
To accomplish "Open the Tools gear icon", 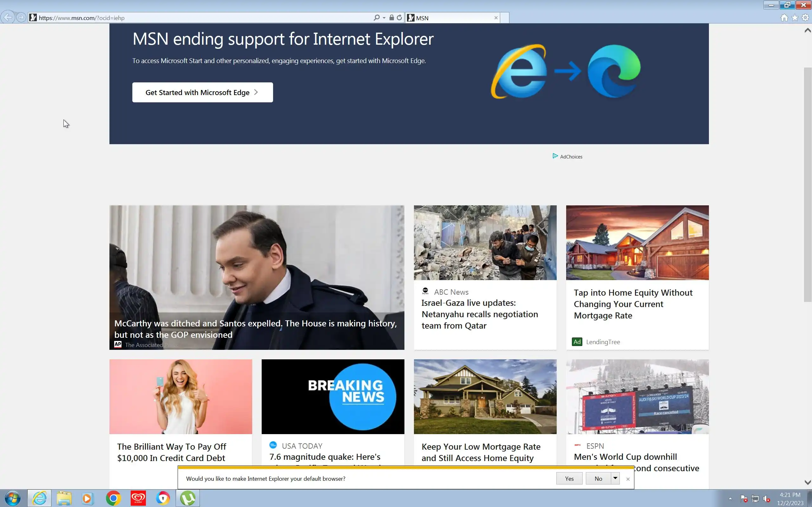I will click(x=805, y=18).
